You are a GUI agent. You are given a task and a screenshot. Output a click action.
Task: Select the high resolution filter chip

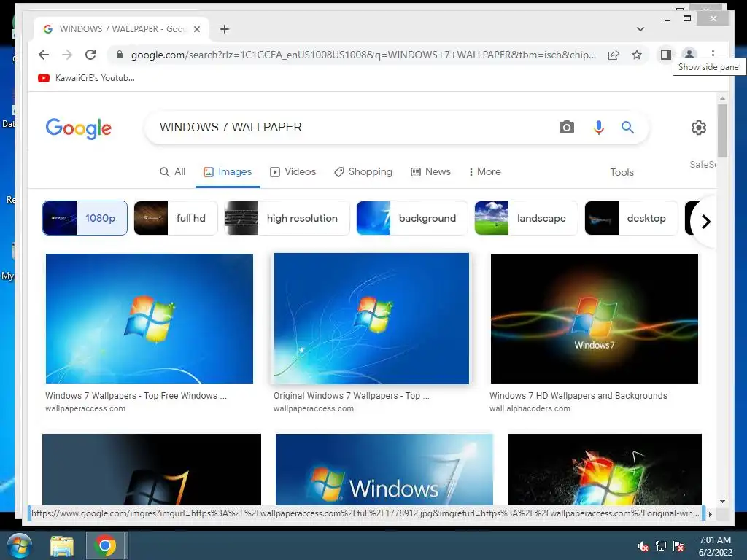point(287,218)
